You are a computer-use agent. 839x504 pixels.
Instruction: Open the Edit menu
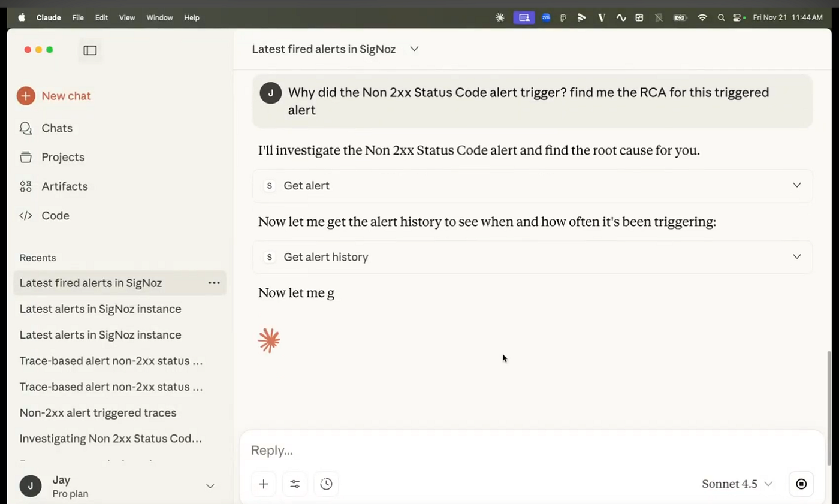coord(102,18)
